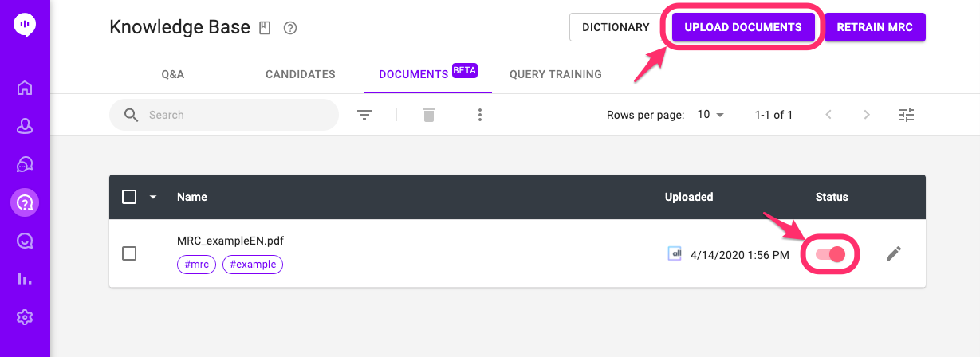Open the home icon in the sidebar
The image size is (980, 357).
25,88
